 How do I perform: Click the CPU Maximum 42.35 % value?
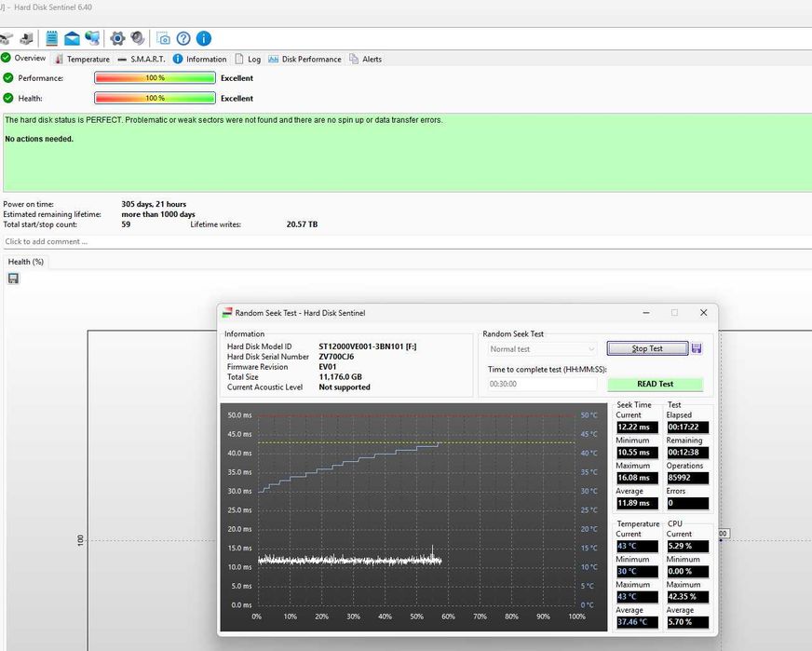point(688,597)
